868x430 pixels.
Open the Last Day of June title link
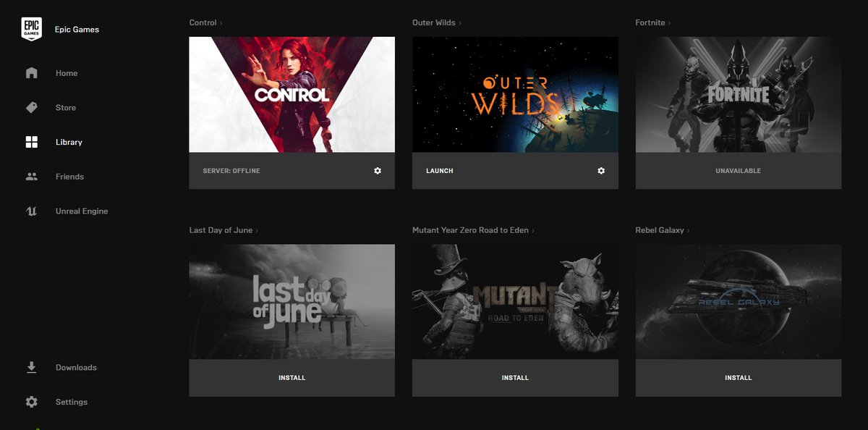221,230
